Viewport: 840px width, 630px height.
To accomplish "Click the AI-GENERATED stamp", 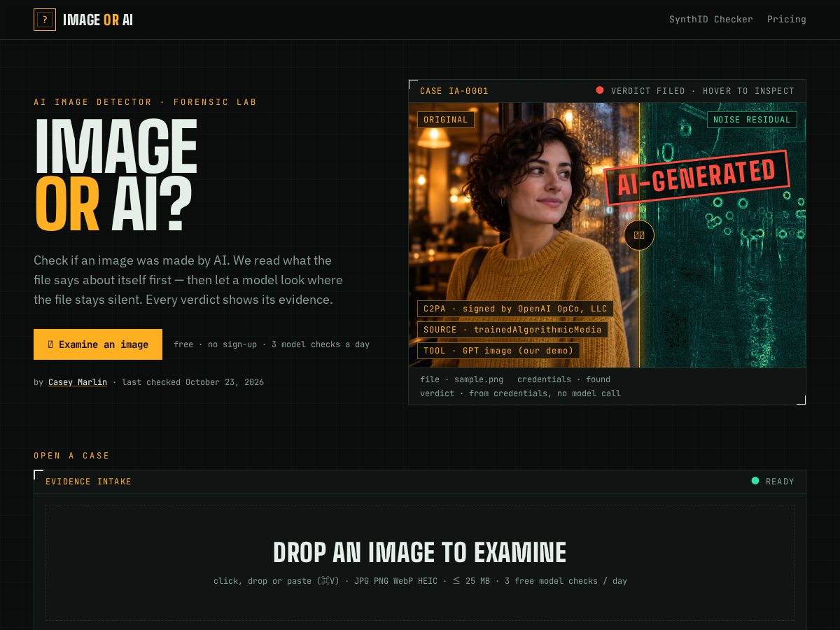I will [697, 178].
